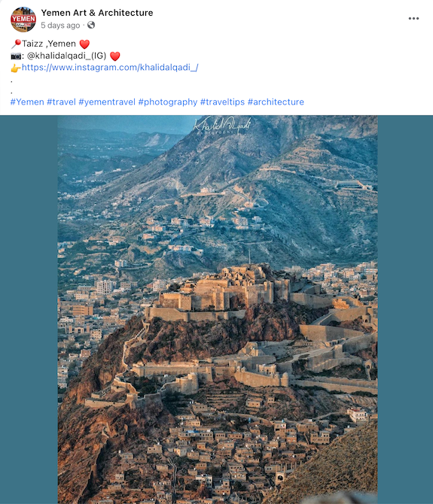Click the Khalid Alqadi watermark on the photo

(x=221, y=126)
